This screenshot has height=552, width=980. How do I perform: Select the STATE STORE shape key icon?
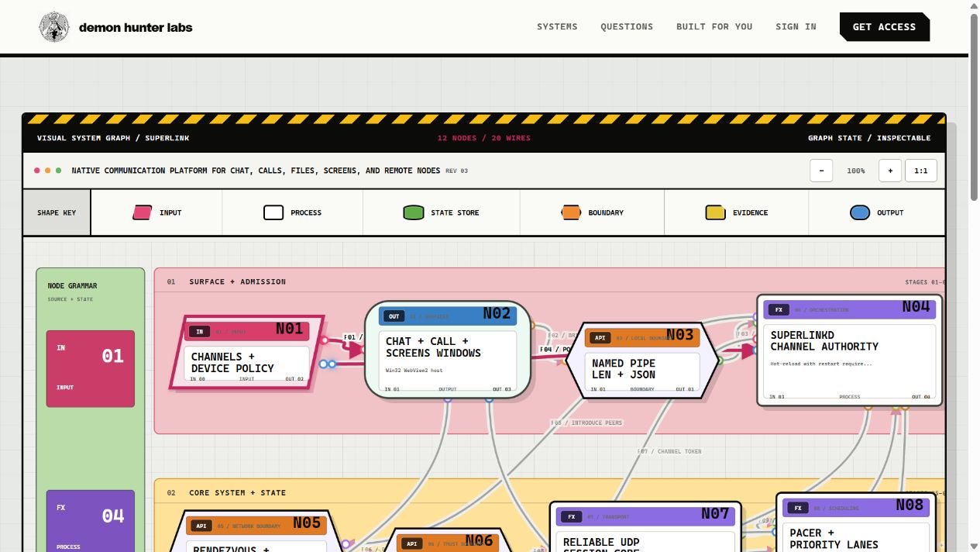[x=414, y=212]
